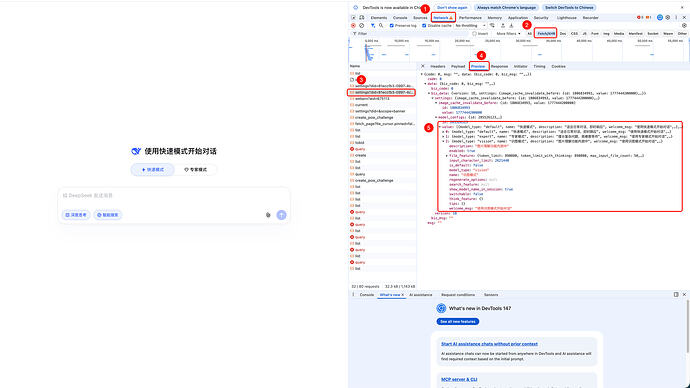The image size is (690, 388).
Task: Dismiss the DevTools language infobar
Action: tap(683, 7)
